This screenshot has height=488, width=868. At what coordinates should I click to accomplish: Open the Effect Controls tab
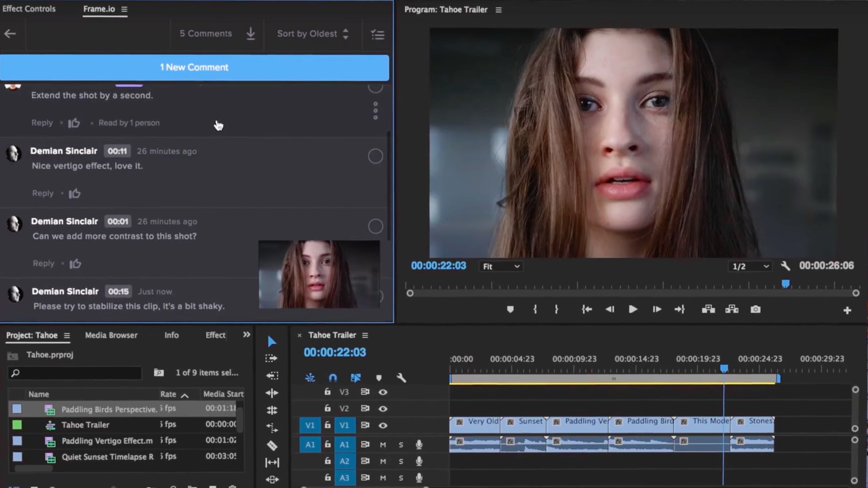coord(28,8)
